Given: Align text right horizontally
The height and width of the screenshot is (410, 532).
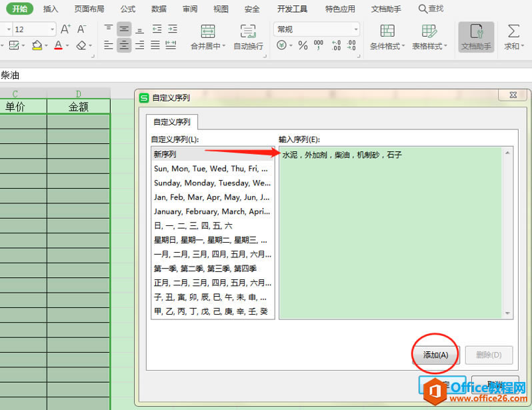Looking at the screenshot, I should (140, 45).
